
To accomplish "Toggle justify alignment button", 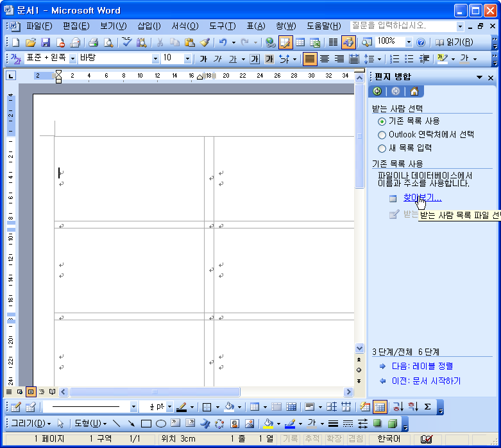I will point(310,59).
